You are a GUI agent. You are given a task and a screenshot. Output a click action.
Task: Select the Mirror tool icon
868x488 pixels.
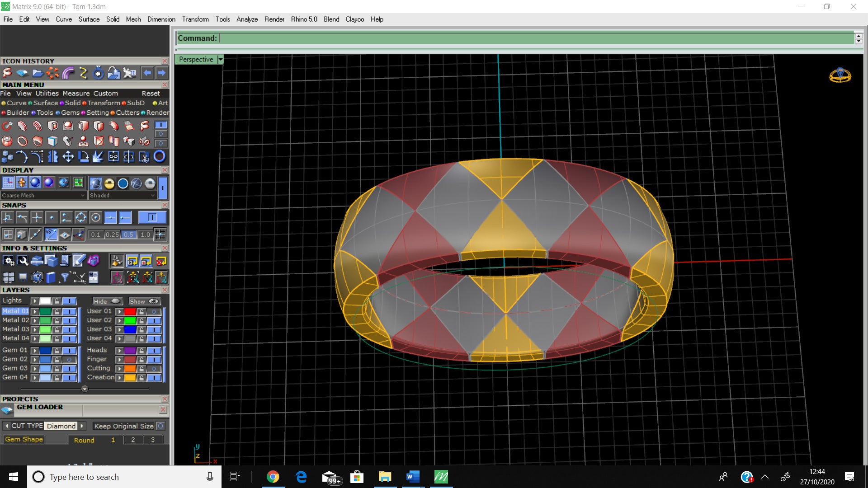pos(52,157)
